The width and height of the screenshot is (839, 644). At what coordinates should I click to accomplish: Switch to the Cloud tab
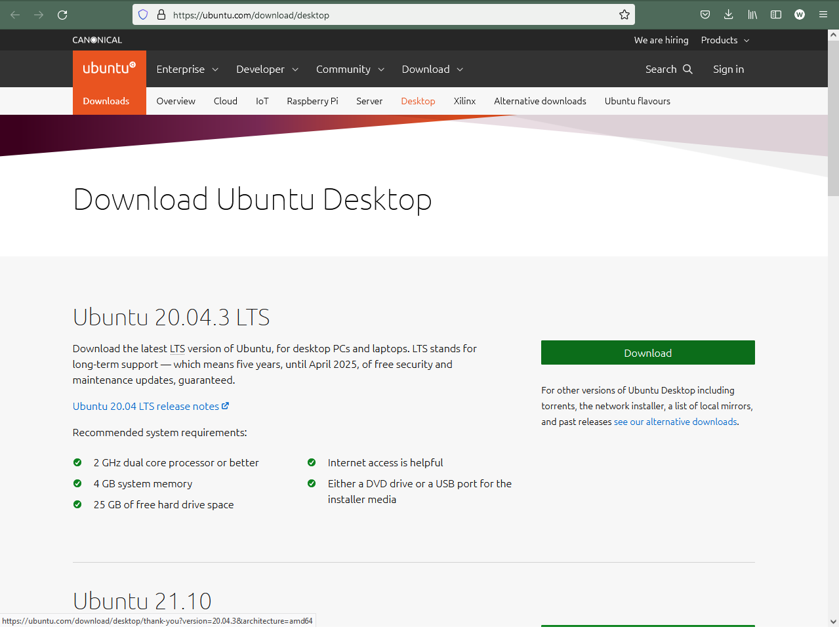226,101
